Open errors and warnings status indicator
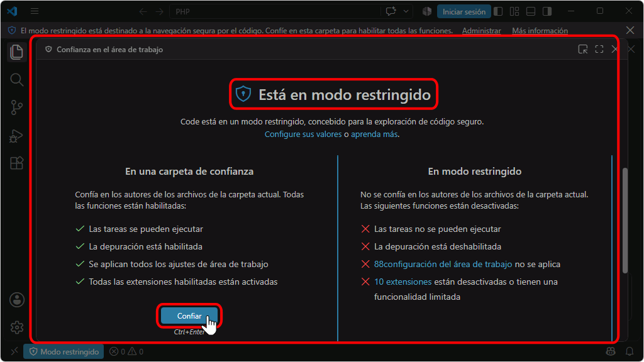The width and height of the screenshot is (644, 362). coord(126,352)
